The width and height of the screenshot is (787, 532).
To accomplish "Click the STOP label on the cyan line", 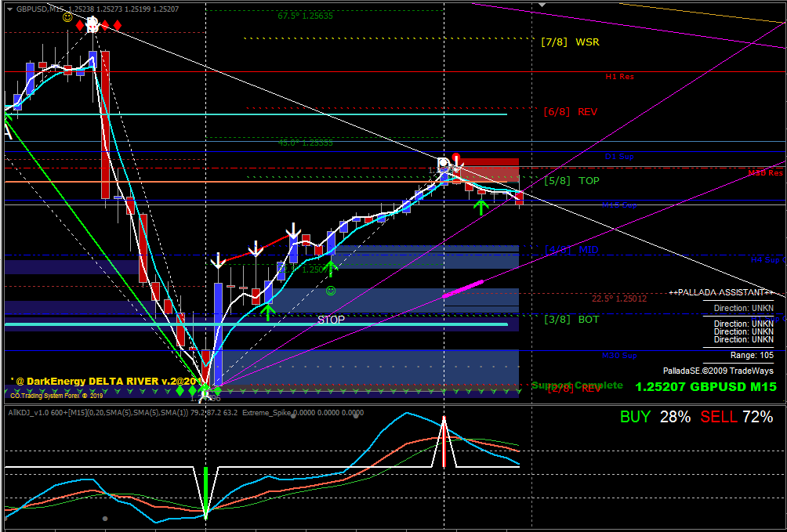I will [332, 320].
